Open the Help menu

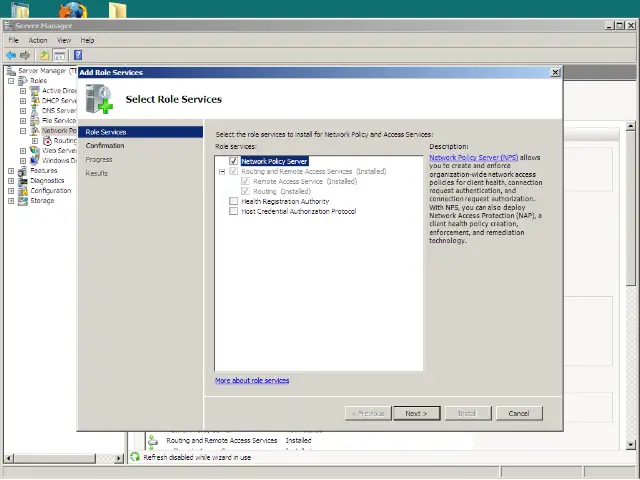[x=87, y=40]
